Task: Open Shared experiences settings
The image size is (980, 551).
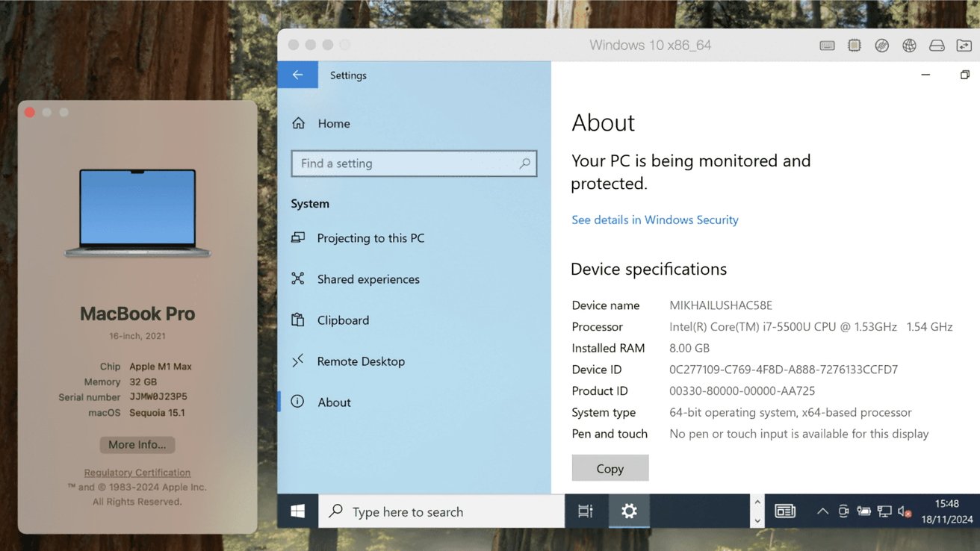Action: pyautogui.click(x=368, y=279)
